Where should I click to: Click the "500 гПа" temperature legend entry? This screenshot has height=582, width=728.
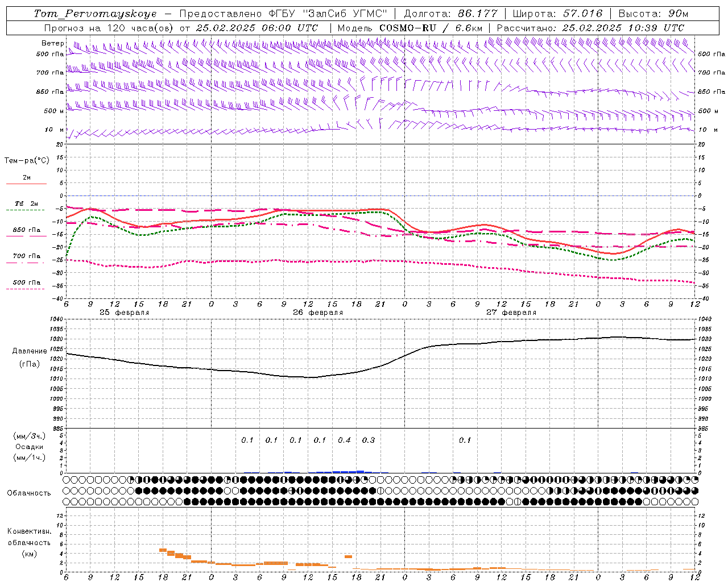(27, 282)
